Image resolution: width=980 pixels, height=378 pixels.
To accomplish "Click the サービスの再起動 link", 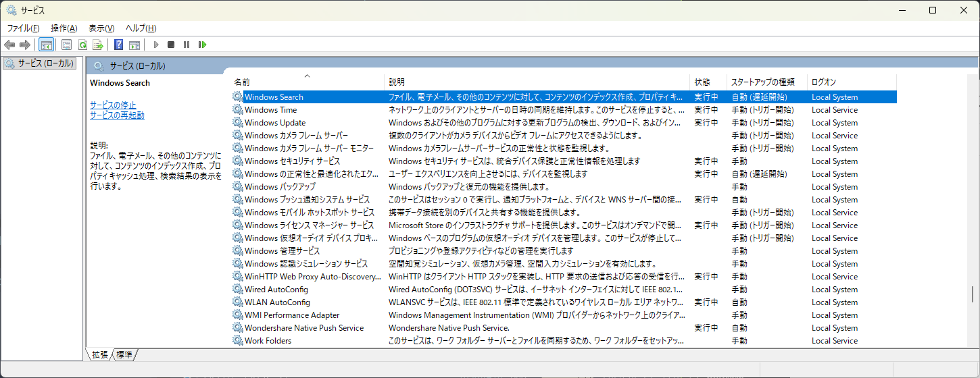I will [117, 115].
